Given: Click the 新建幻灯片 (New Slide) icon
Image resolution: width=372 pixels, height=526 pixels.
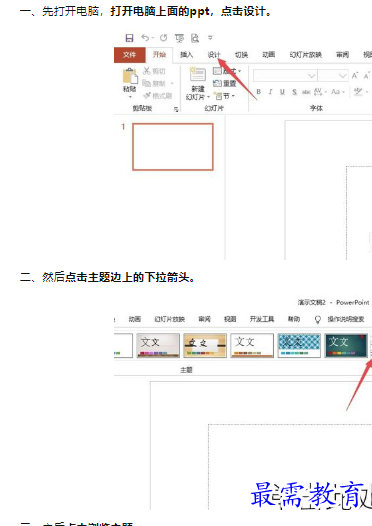Looking at the screenshot, I should 198,74.
